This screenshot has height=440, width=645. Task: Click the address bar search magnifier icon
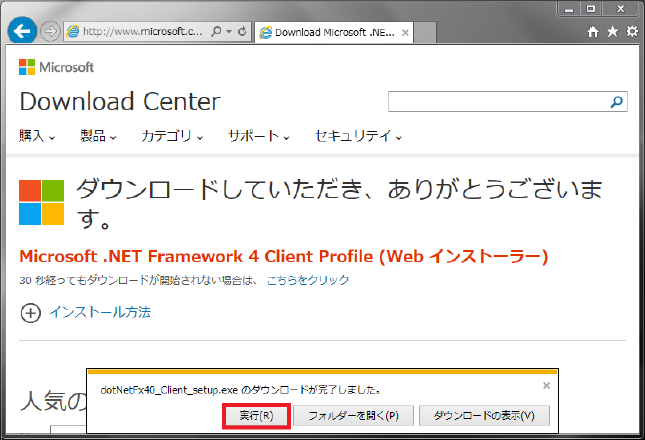[x=216, y=31]
